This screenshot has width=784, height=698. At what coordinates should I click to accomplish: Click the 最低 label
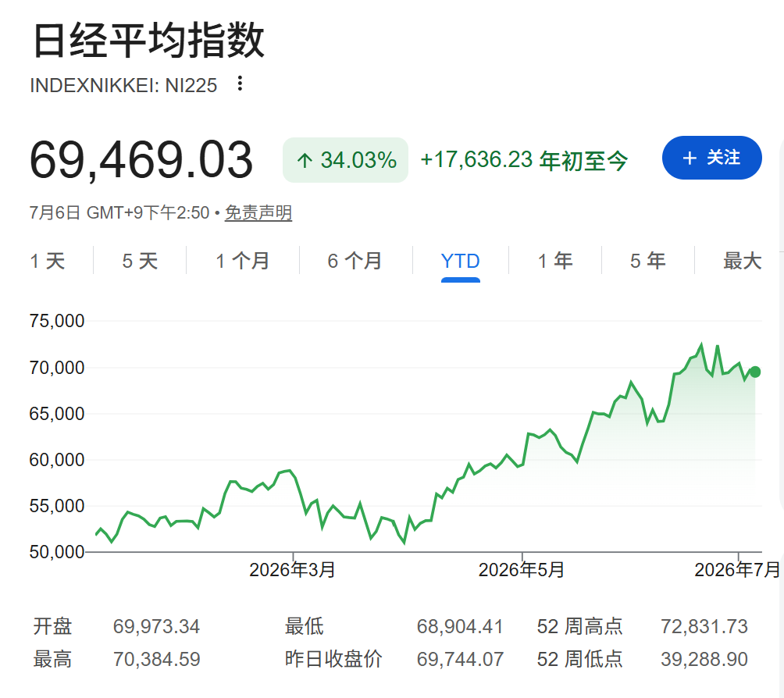[x=305, y=626]
